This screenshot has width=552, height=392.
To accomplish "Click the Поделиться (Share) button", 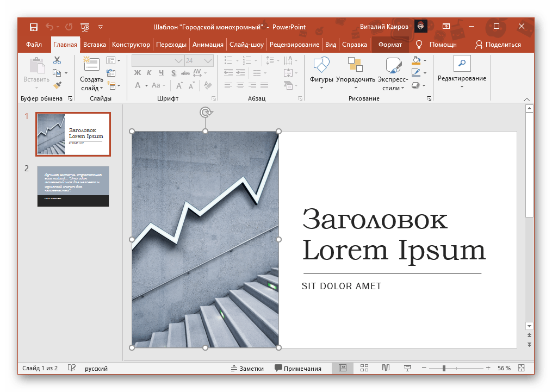I will [x=498, y=45].
